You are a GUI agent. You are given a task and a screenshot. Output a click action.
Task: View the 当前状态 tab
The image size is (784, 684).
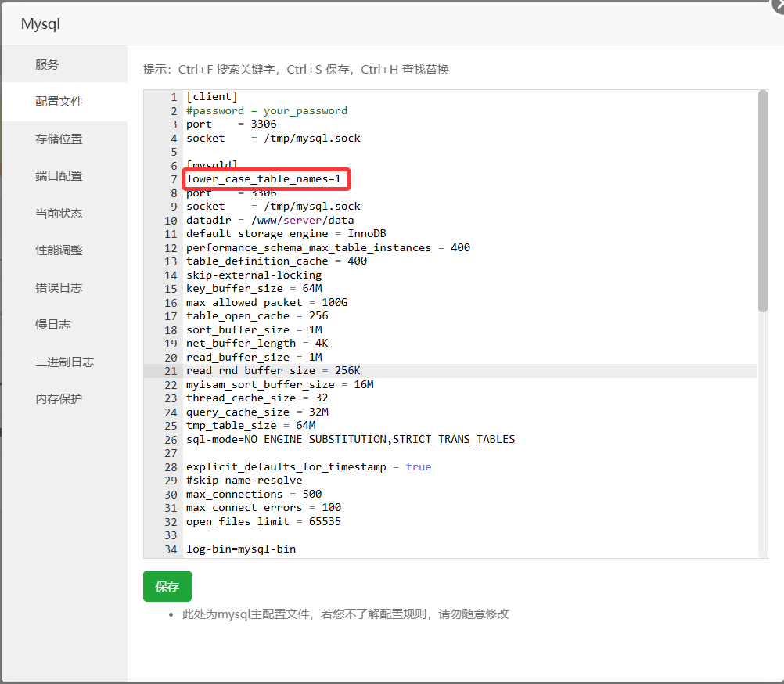pyautogui.click(x=59, y=214)
